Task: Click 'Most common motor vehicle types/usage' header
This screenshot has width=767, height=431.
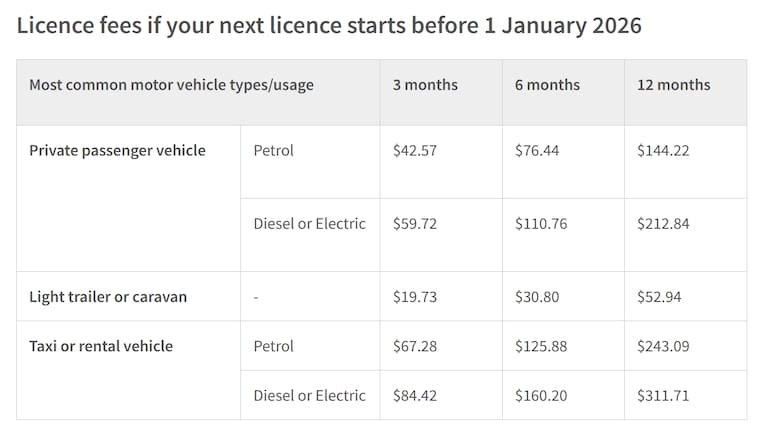Action: tap(171, 85)
